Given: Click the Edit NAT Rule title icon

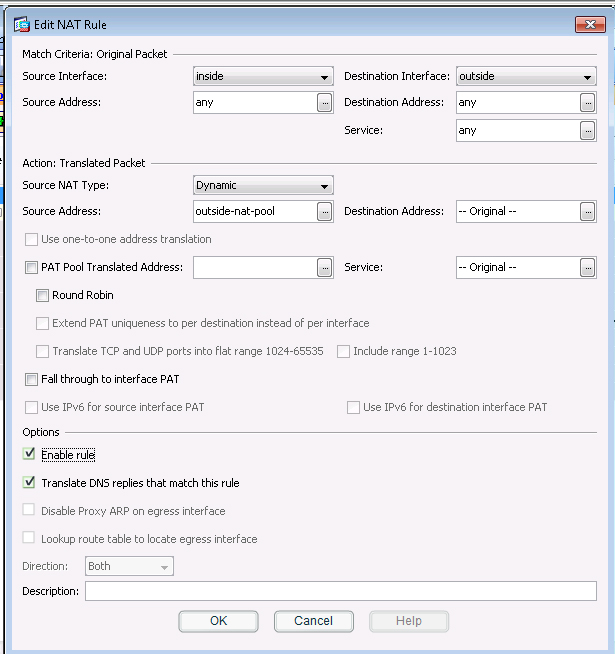Looking at the screenshot, I should coord(21,24).
